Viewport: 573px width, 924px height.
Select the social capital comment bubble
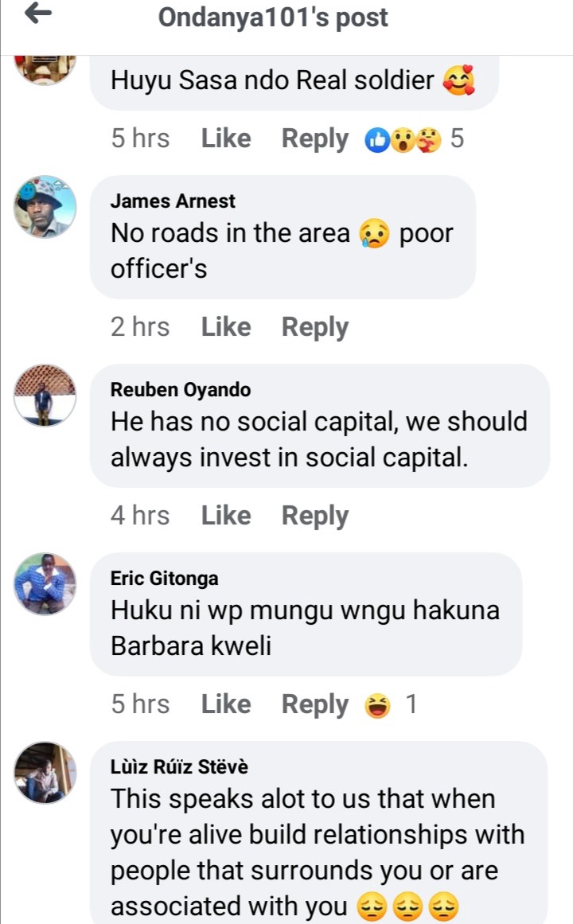coord(319,426)
